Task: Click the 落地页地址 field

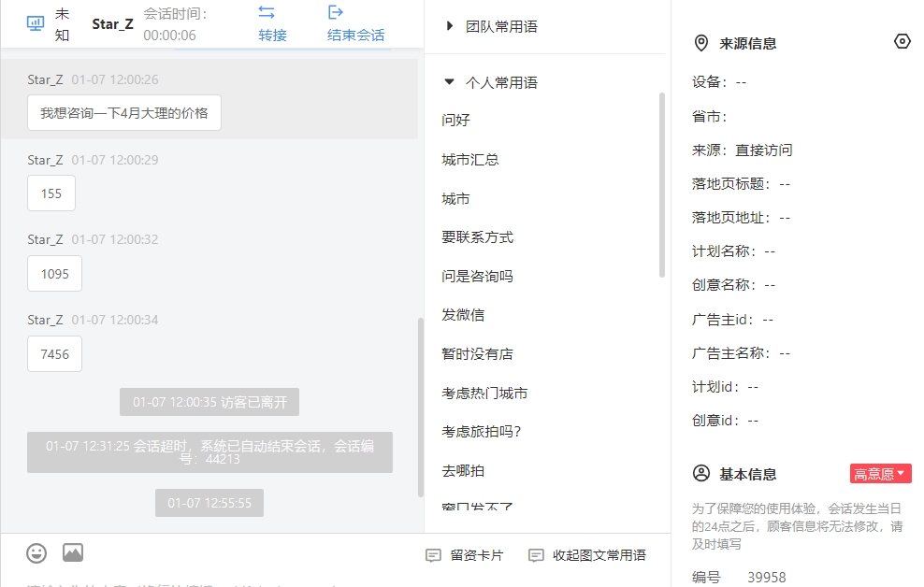Action: click(741, 218)
